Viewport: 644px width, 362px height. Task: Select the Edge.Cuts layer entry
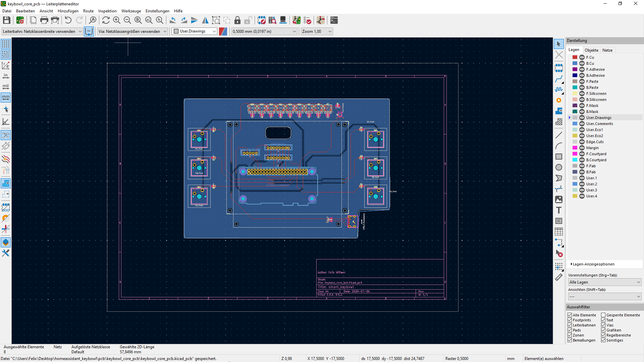(595, 142)
